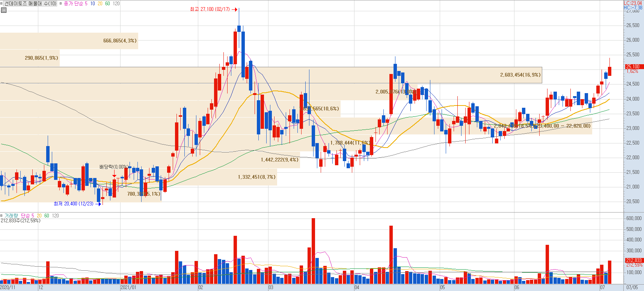Select the 10-day price moving average legend
This screenshot has height=291, width=644.
(x=92, y=3)
